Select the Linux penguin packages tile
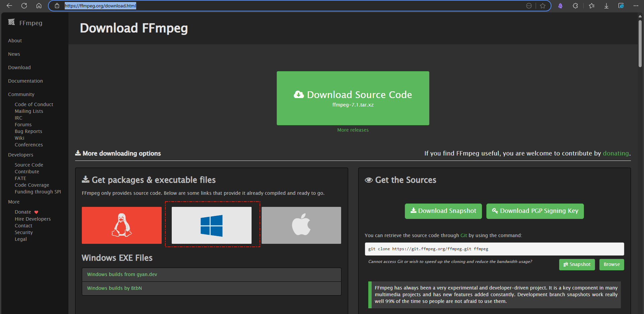 point(121,225)
